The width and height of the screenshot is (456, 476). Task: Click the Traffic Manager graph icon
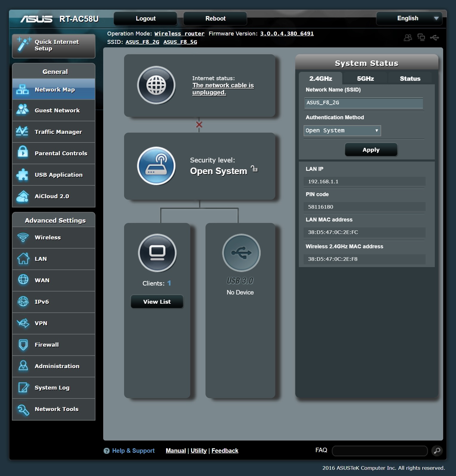point(22,131)
